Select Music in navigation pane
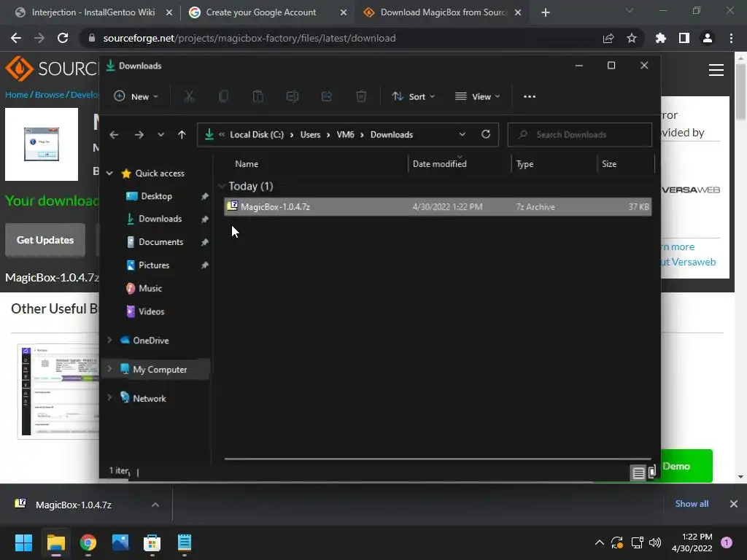 pyautogui.click(x=150, y=288)
